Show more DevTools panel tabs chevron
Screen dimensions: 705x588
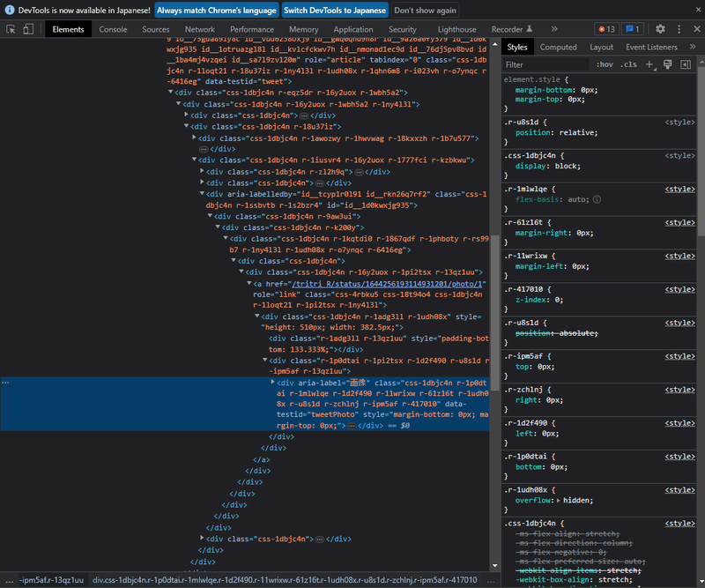point(554,29)
